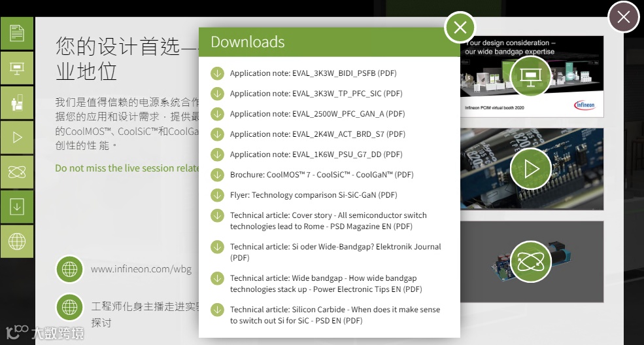644x345 pixels.
Task: Open Application note EVAL_2500W_PFC_GAN_A PDF
Action: [x=318, y=114]
